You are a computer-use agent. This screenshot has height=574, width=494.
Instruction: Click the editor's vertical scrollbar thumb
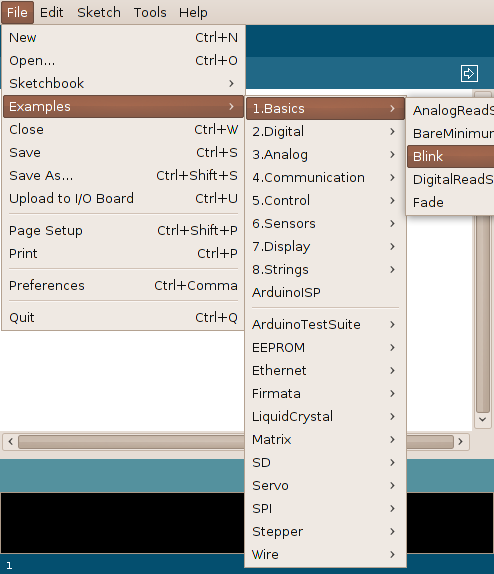tap(483, 314)
